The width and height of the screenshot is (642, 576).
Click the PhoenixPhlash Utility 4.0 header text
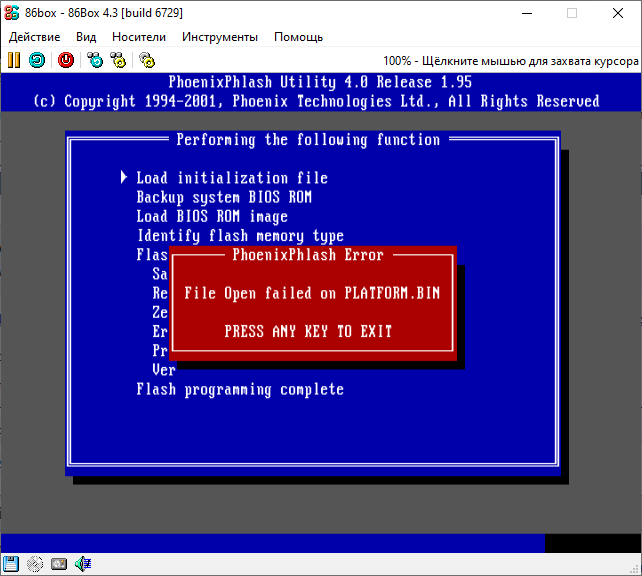click(x=320, y=82)
